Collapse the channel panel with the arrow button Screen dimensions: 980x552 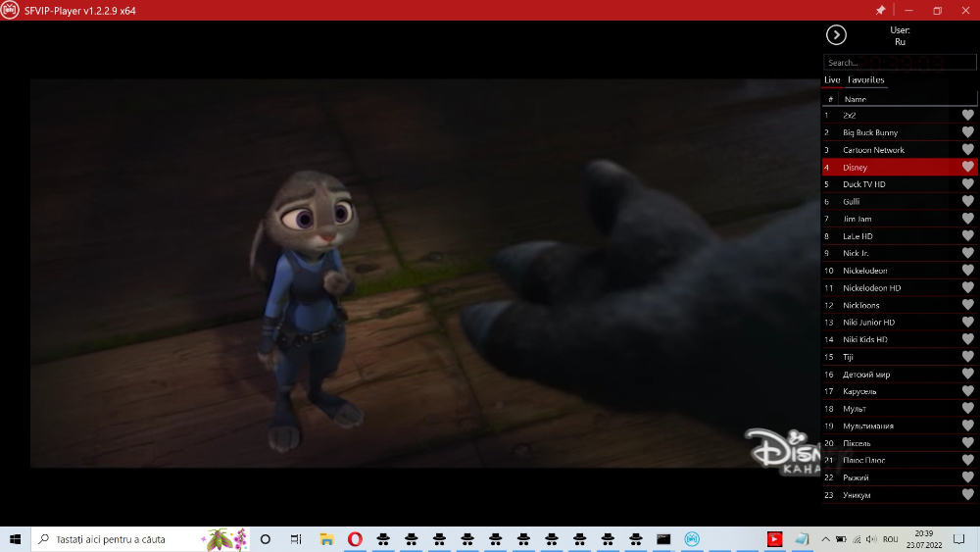836,35
